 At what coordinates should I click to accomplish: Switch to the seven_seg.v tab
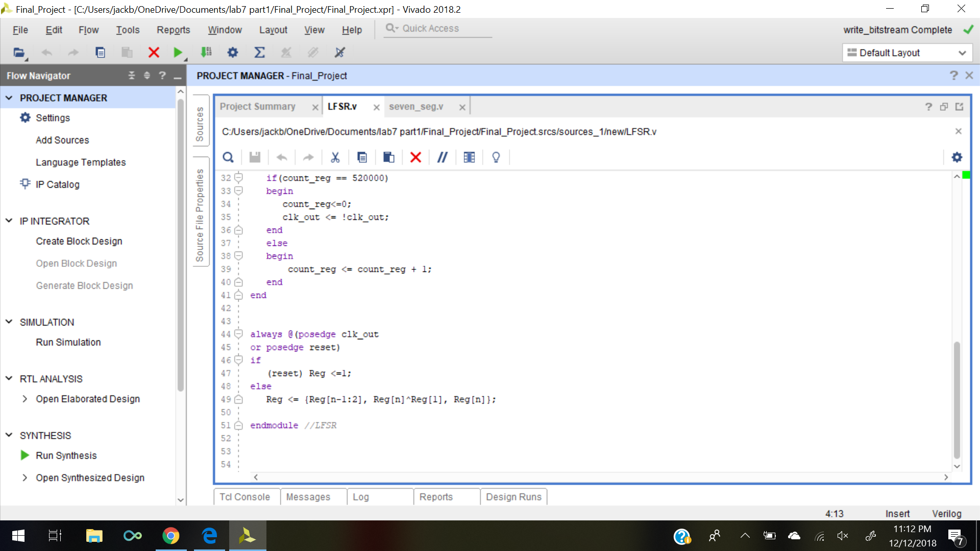click(x=416, y=107)
